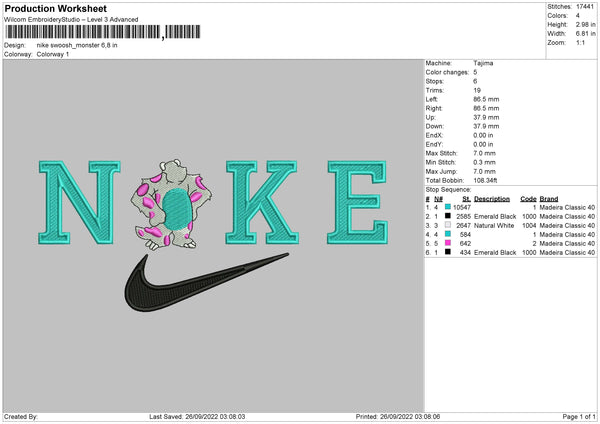Click the Up value 37.9 mm

click(x=486, y=117)
